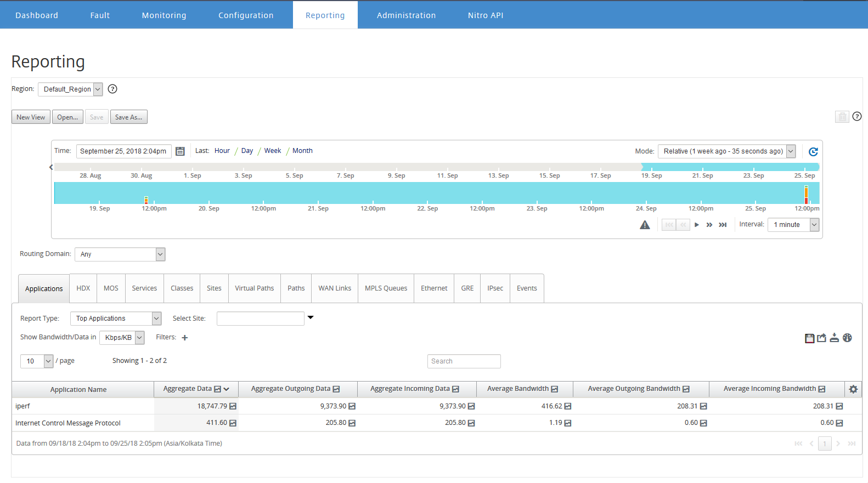Graph the iperf Aggregate Data value
Viewport: 868px width, 483px height.
[x=233, y=406]
